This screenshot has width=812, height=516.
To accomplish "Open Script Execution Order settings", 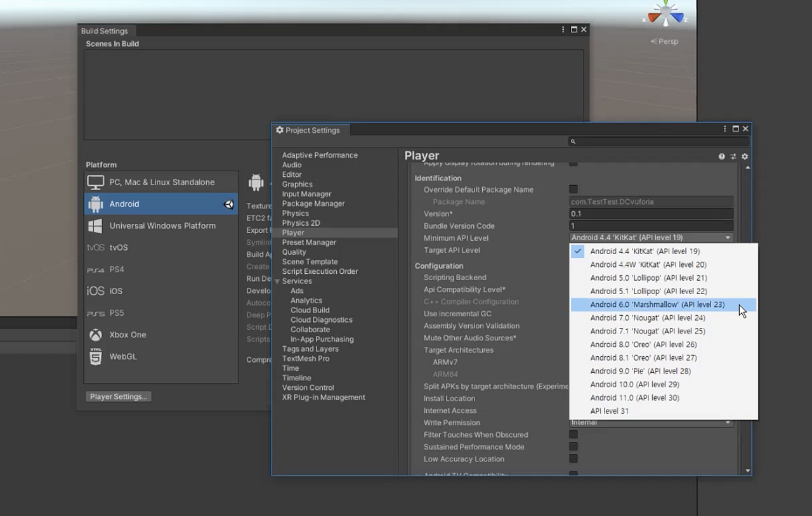I will 320,271.
